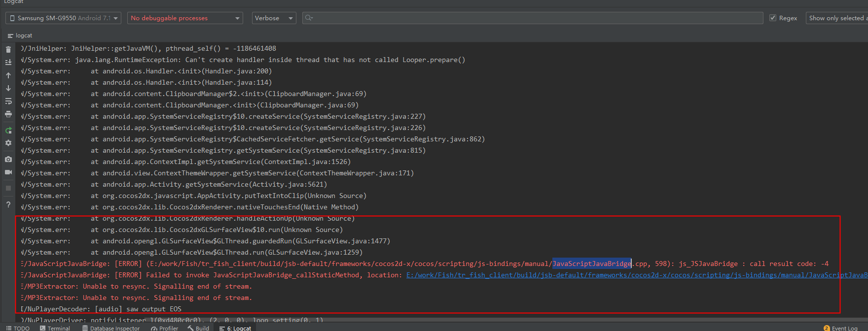
Task: Click the Up stack trace arrow
Action: 8,75
